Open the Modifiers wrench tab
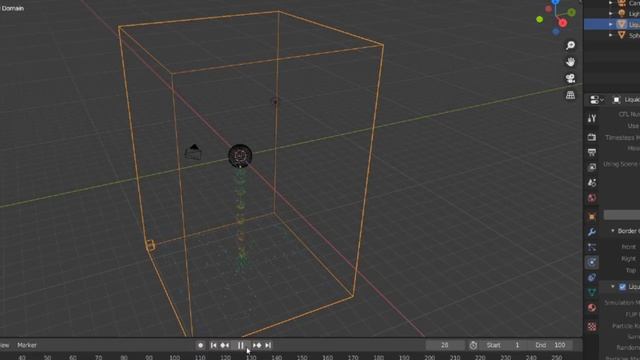The image size is (640, 360). [x=592, y=232]
